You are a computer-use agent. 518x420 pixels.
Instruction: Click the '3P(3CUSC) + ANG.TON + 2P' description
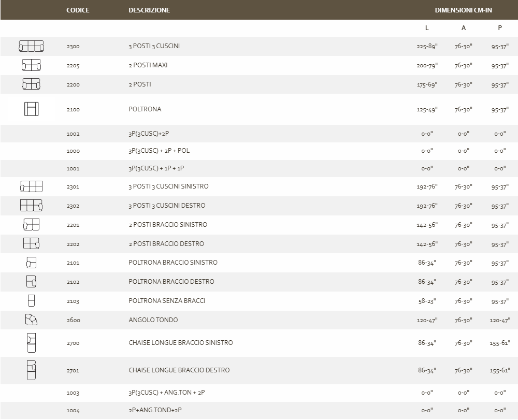click(166, 393)
